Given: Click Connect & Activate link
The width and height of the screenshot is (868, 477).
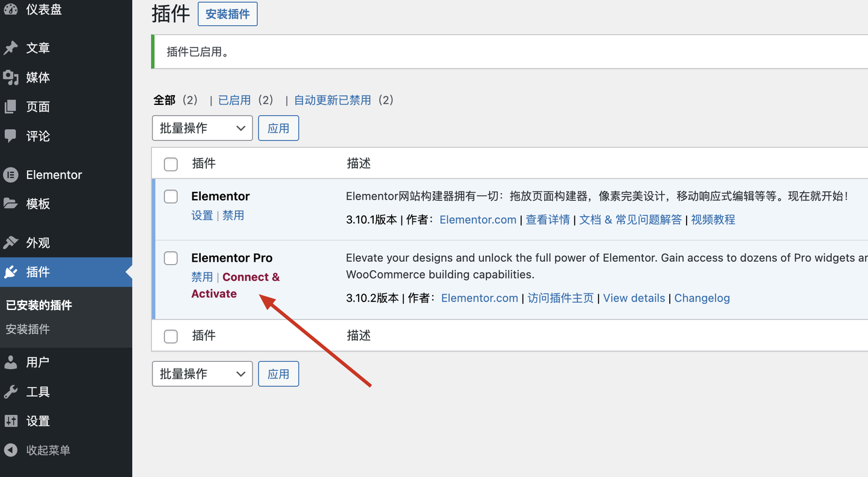Looking at the screenshot, I should [x=236, y=285].
